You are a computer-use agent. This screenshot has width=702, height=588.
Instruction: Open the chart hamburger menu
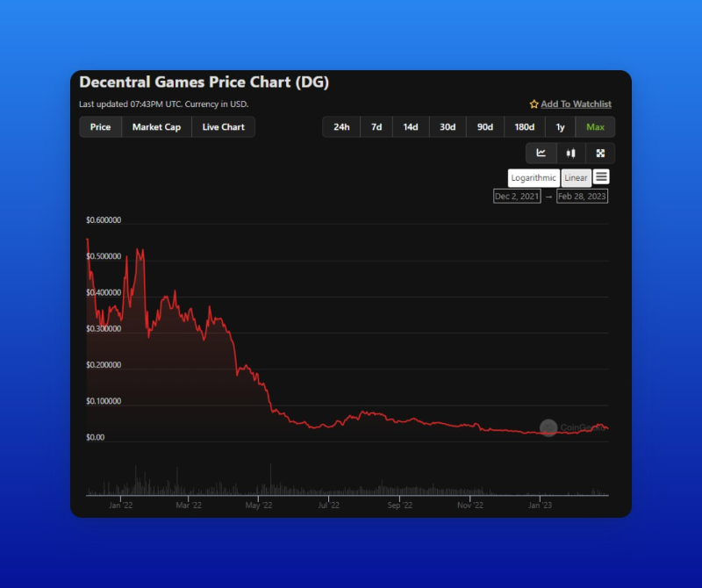tap(601, 177)
